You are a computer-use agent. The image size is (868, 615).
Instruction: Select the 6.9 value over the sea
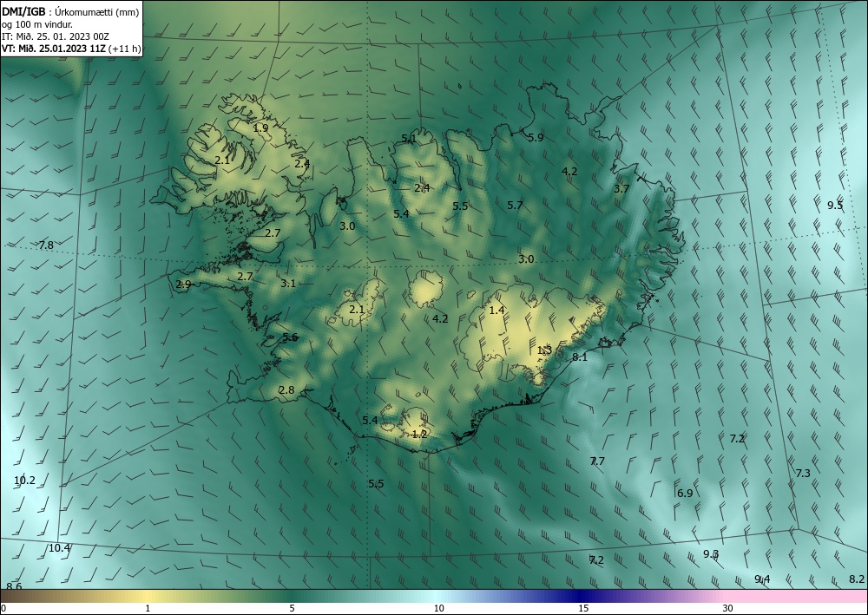[685, 494]
